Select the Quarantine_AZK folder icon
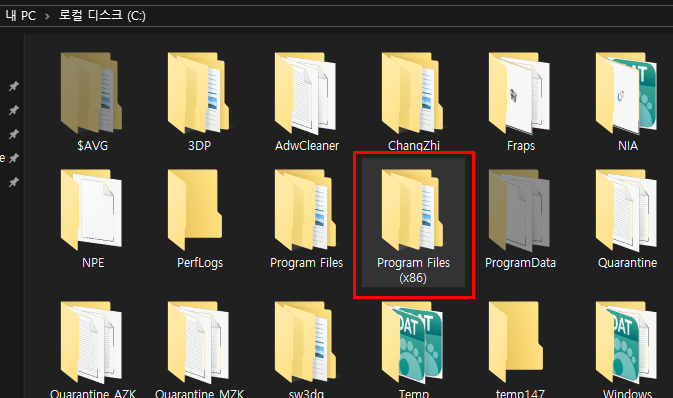Viewport: 673px width, 398px height. pos(91,342)
